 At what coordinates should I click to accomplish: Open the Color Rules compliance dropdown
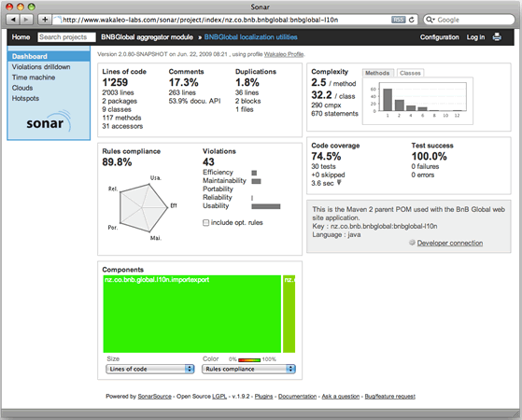click(248, 369)
